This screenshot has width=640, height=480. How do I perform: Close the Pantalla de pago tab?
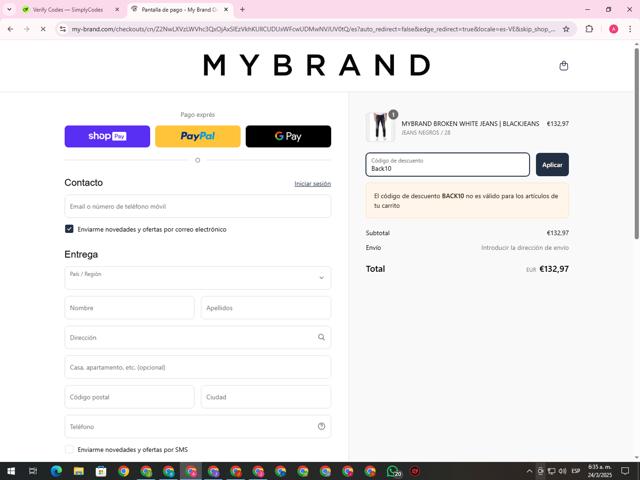226,9
